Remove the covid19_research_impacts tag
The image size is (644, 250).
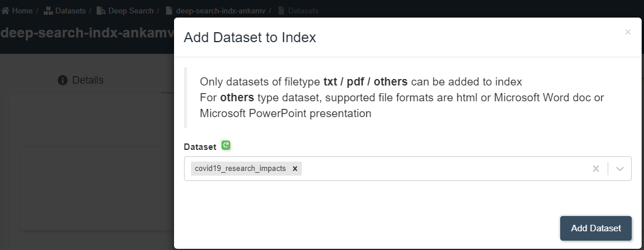tap(295, 169)
